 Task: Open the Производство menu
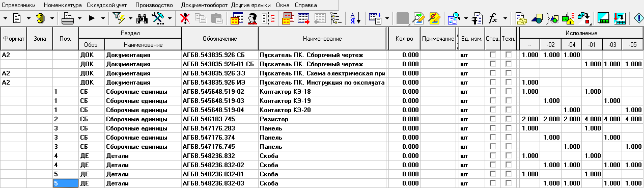pyautogui.click(x=155, y=5)
